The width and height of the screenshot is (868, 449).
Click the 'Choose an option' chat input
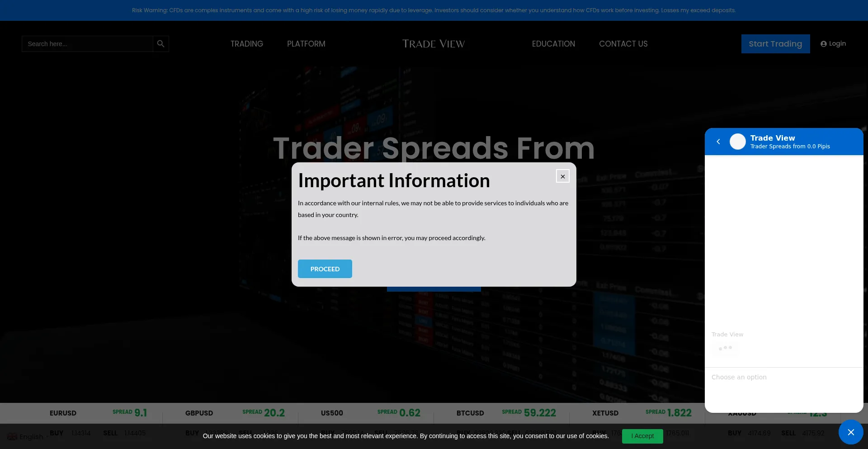[784, 377]
